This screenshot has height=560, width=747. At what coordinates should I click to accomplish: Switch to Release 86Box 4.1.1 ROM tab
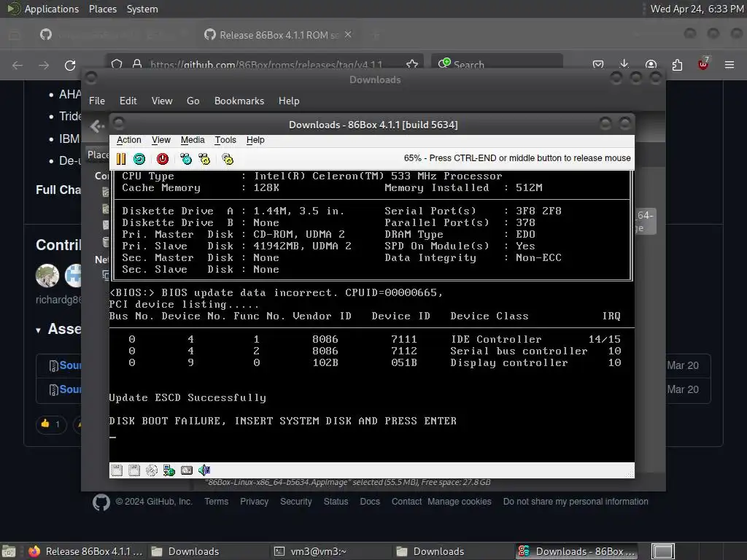pyautogui.click(x=279, y=35)
